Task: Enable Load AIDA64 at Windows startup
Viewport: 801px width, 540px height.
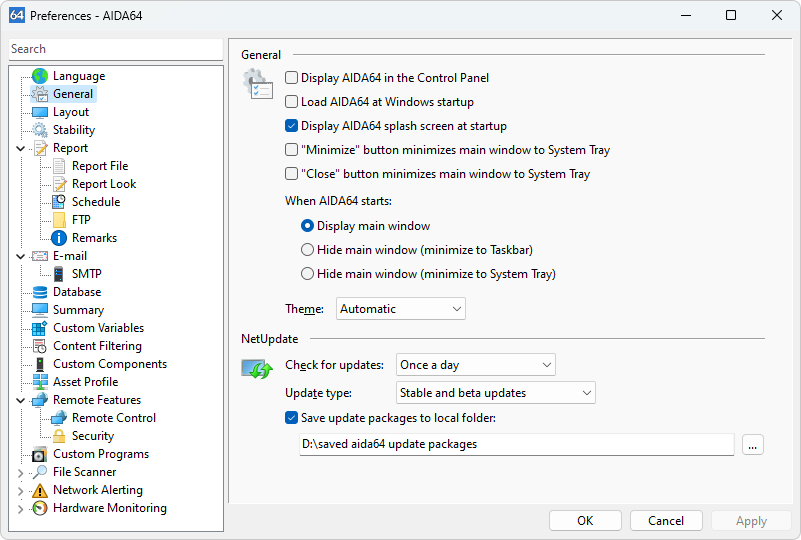Action: [292, 102]
